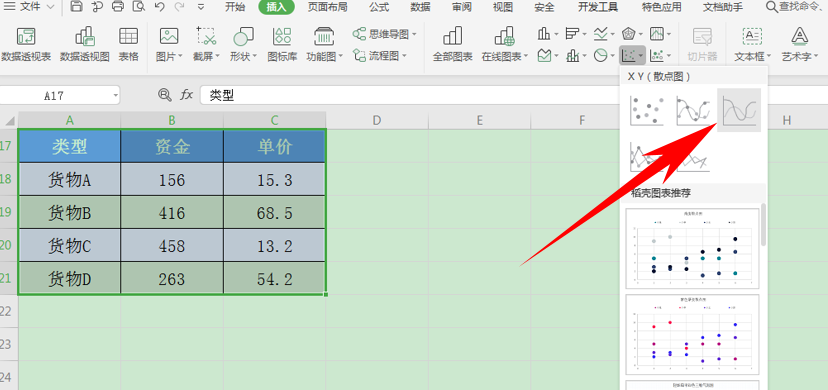Click the fx insert function button
The image size is (828, 390).
[x=186, y=95]
